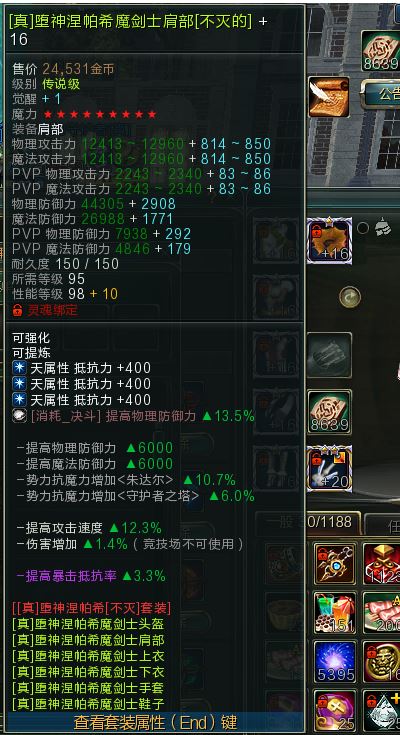Select the white crystal item with plus sign
Image resolution: width=400 pixels, height=735 pixels.
click(382, 710)
